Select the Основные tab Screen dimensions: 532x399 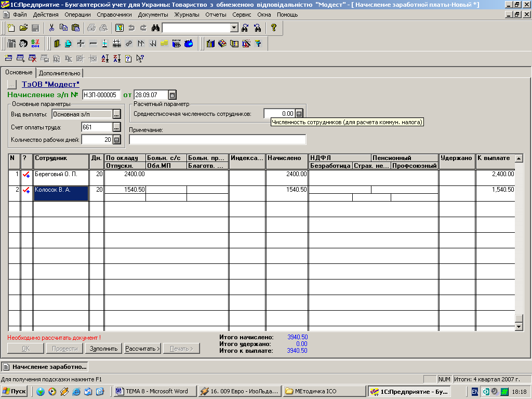tap(19, 72)
